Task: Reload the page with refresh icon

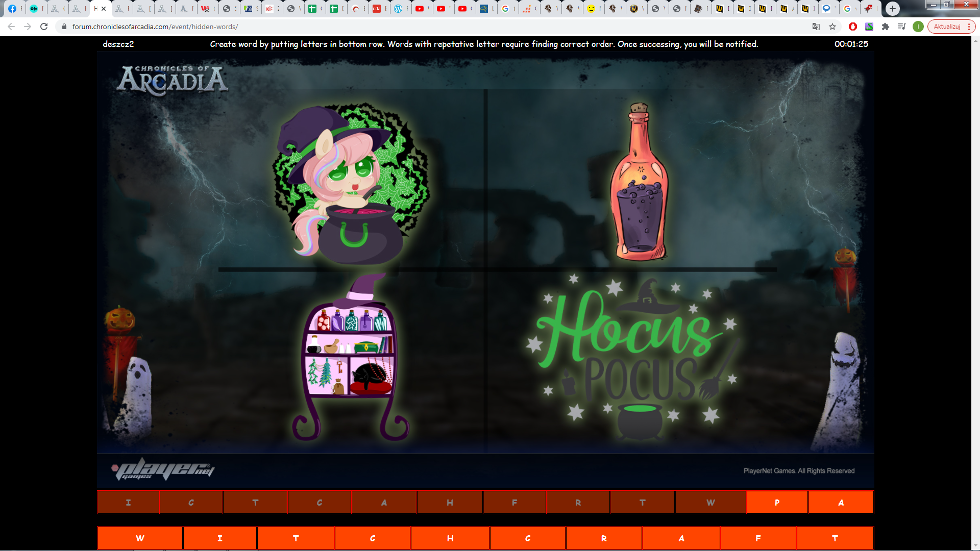Action: click(x=44, y=27)
